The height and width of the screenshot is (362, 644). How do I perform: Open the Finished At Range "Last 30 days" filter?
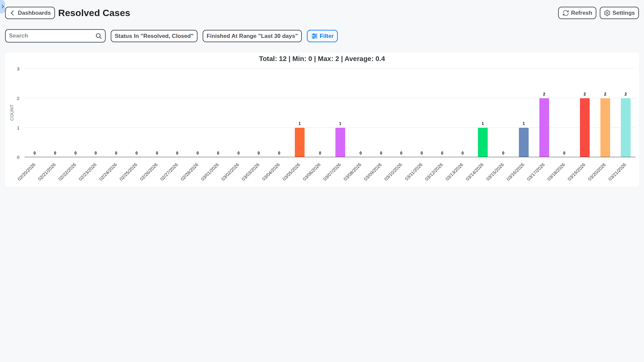tap(252, 36)
